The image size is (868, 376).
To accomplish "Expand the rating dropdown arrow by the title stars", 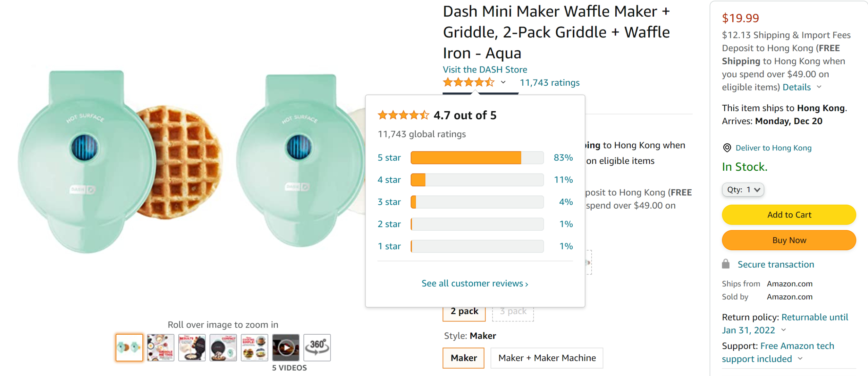I will 503,82.
